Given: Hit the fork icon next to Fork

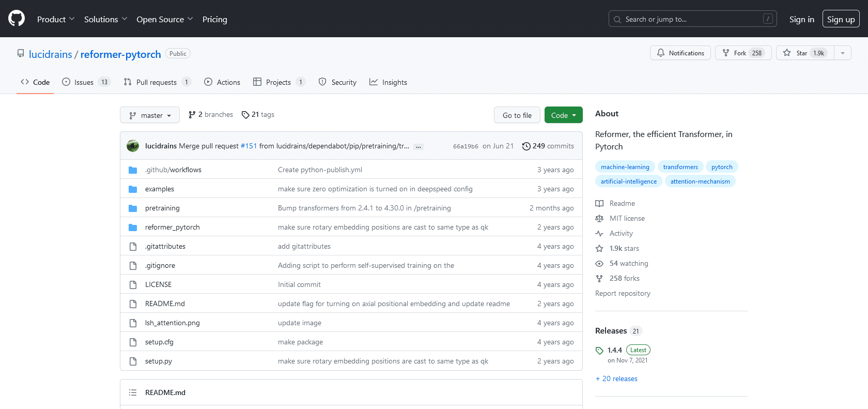Looking at the screenshot, I should point(726,53).
